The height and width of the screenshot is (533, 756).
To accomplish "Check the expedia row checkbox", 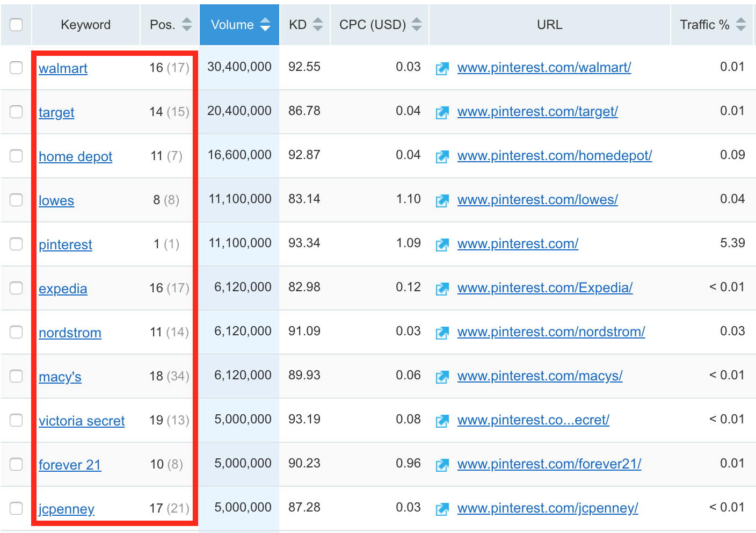I will (16, 288).
